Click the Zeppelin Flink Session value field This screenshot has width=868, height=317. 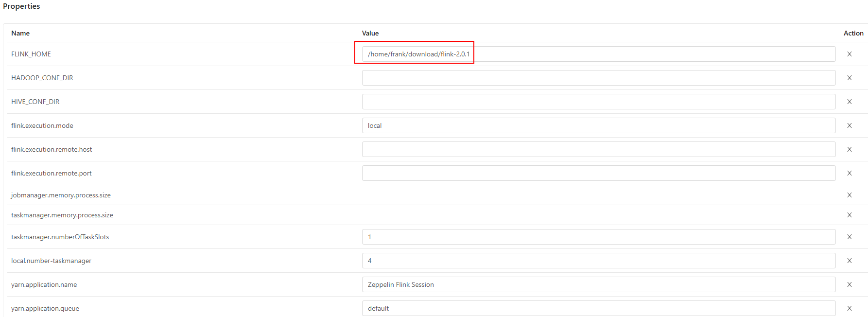tap(599, 284)
